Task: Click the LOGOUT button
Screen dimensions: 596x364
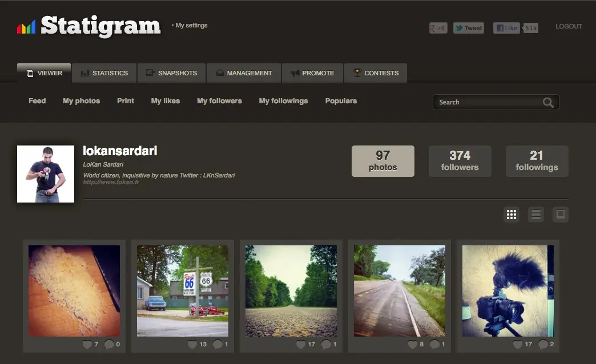Action: tap(569, 26)
